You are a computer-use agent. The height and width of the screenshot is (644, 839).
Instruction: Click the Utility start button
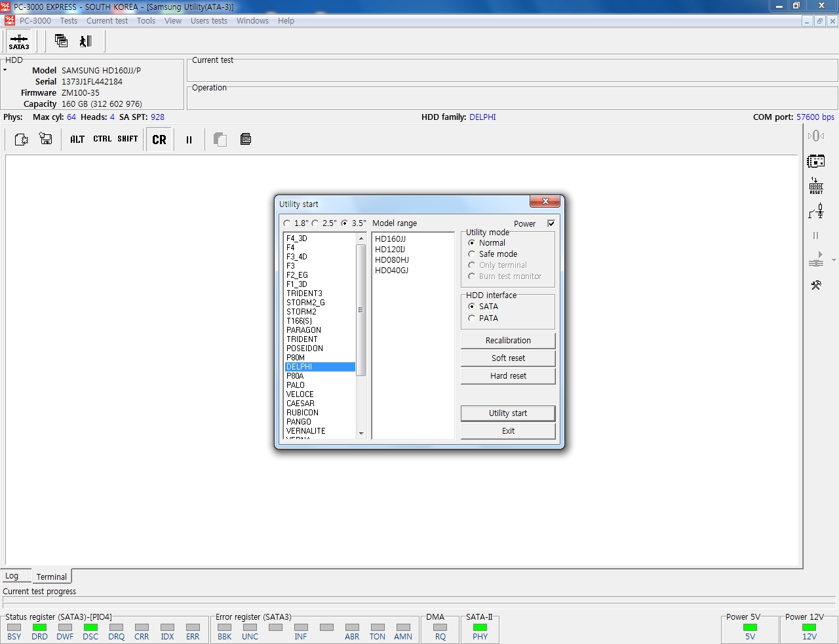pyautogui.click(x=508, y=413)
